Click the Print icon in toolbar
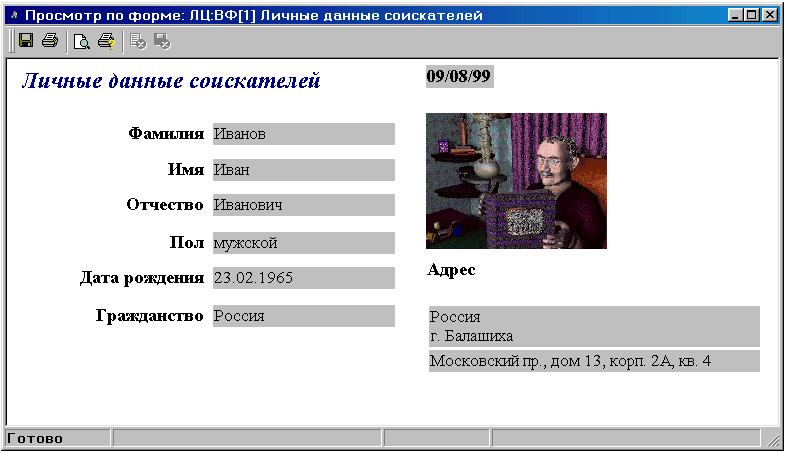 click(x=50, y=41)
